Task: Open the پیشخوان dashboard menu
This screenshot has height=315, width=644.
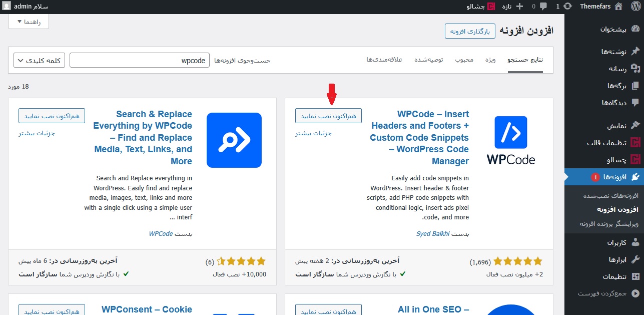Action: pos(613,29)
